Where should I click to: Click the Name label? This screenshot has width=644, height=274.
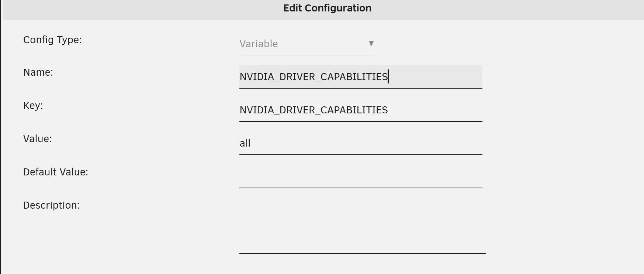pyautogui.click(x=38, y=72)
